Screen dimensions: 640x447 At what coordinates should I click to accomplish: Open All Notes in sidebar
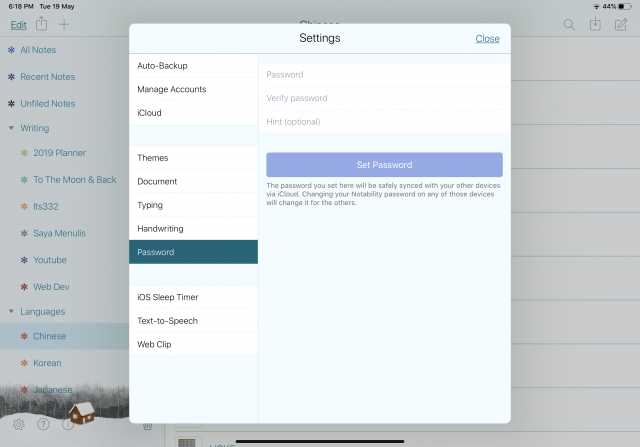pyautogui.click(x=38, y=50)
